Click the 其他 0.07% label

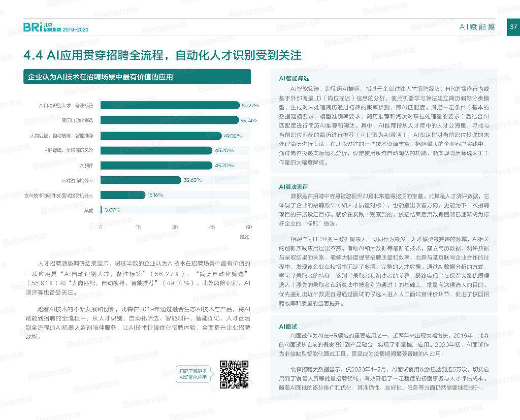pyautogui.click(x=112, y=210)
